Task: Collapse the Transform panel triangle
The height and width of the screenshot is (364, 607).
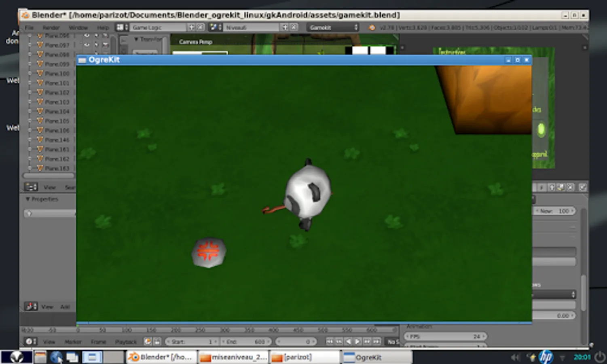Action: (136, 39)
